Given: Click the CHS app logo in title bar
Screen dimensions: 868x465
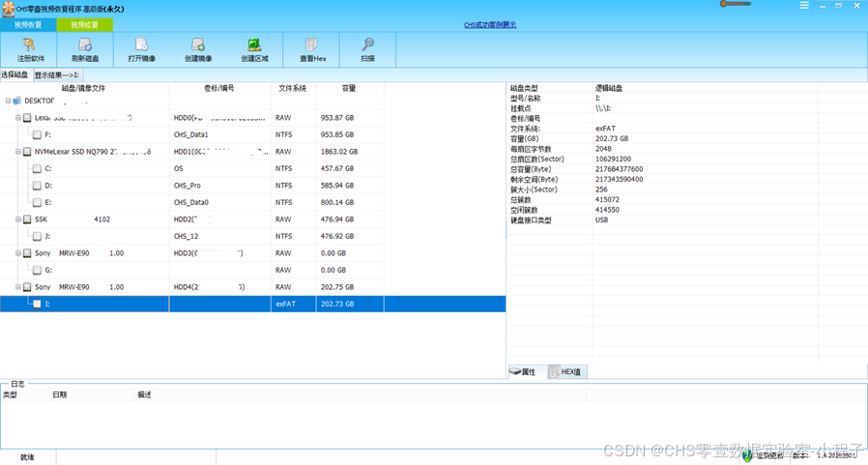Looking at the screenshot, I should [x=8, y=9].
